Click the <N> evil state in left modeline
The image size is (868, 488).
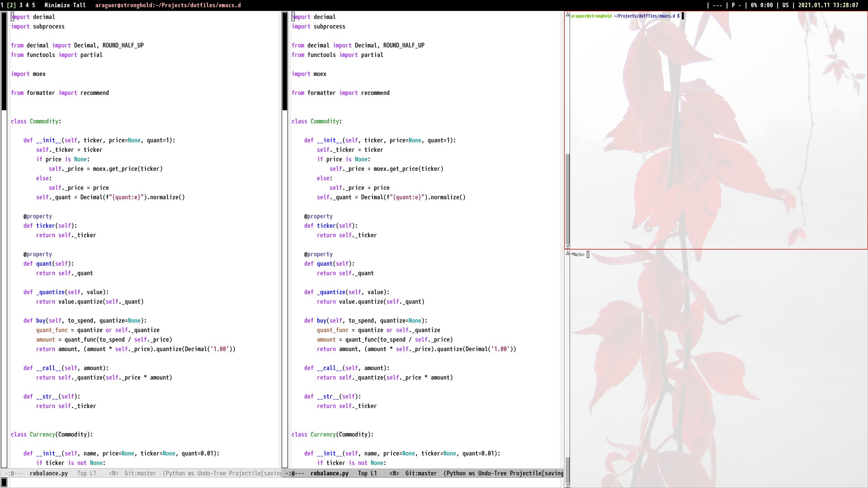point(113,474)
